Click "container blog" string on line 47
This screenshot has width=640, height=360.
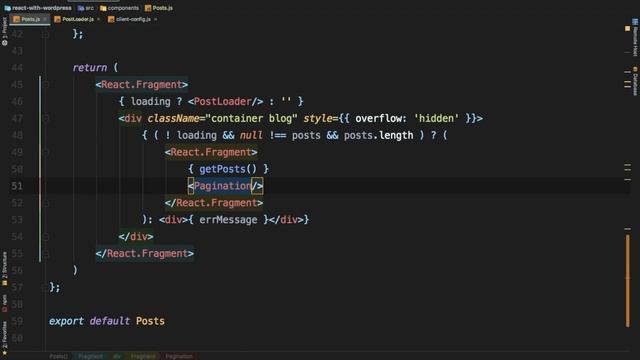[251, 118]
